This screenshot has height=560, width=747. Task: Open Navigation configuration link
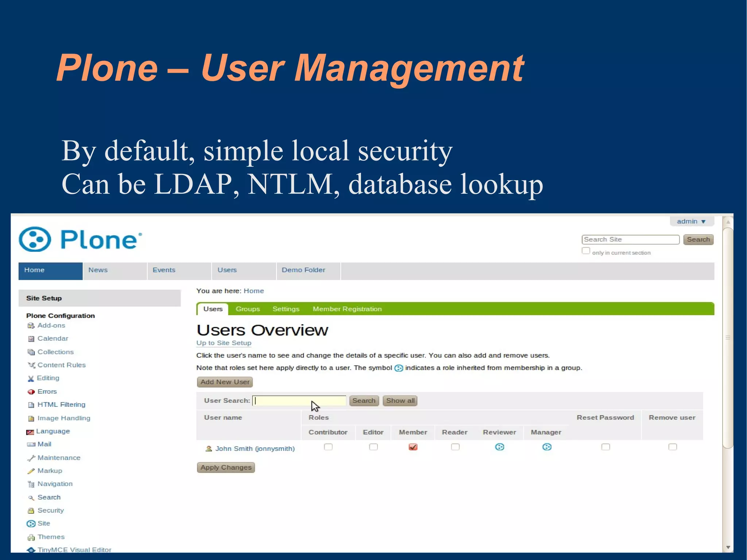tap(55, 484)
